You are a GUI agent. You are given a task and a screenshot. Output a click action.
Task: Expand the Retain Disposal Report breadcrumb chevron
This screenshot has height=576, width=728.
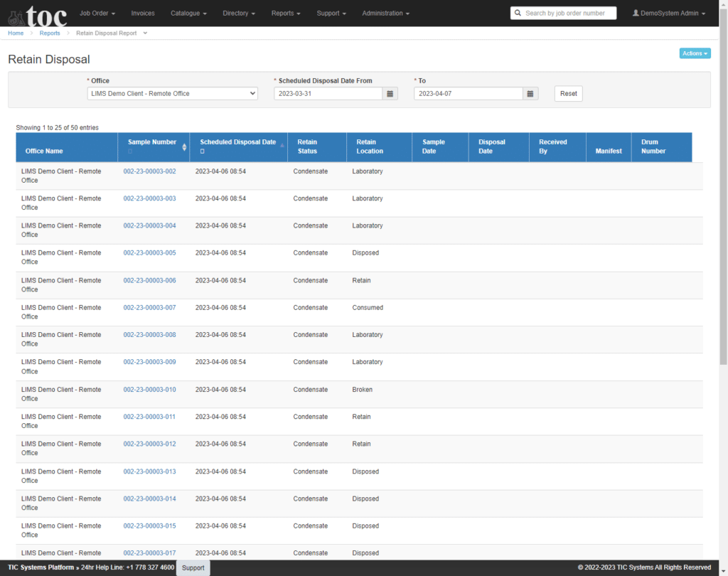tap(145, 33)
